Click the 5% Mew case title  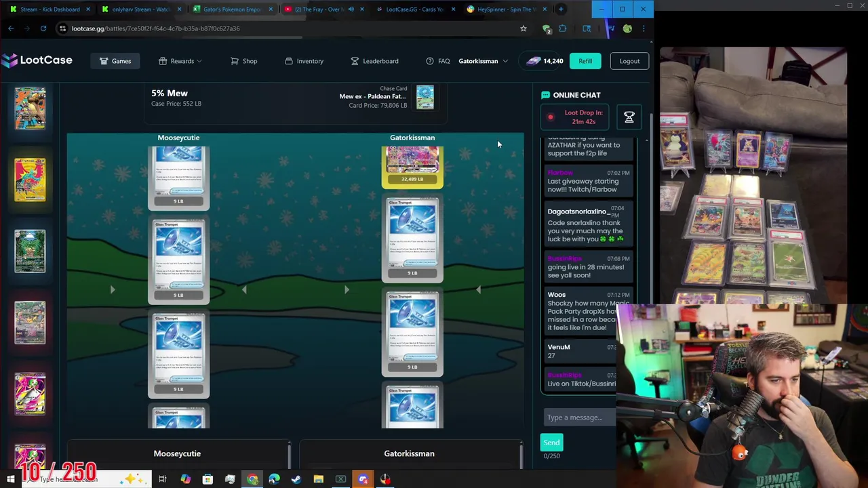[x=170, y=93]
